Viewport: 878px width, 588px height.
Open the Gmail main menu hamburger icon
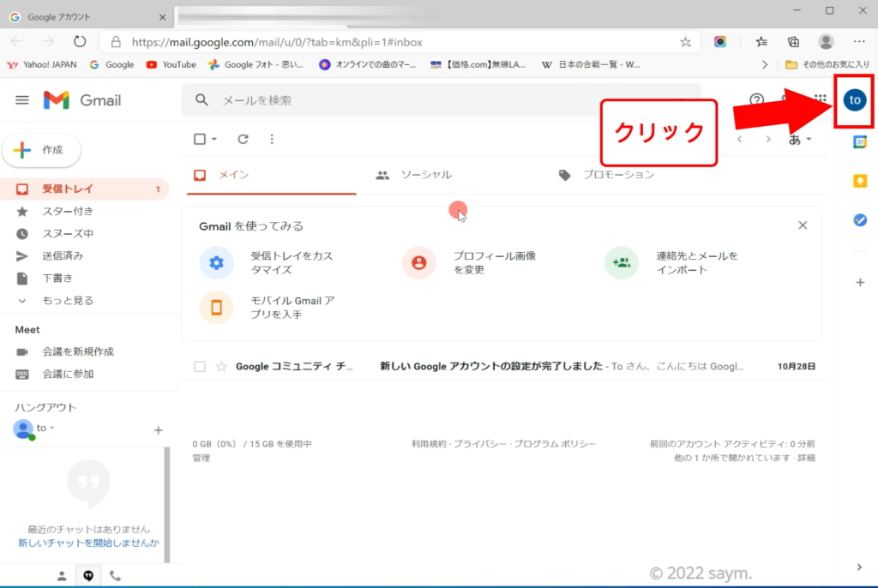tap(22, 100)
